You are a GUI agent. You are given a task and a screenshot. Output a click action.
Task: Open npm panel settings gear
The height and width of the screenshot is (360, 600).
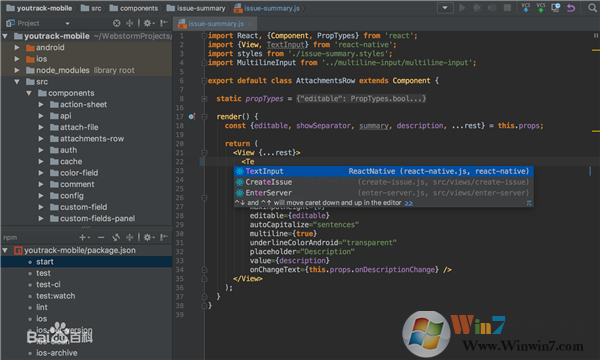(x=148, y=238)
